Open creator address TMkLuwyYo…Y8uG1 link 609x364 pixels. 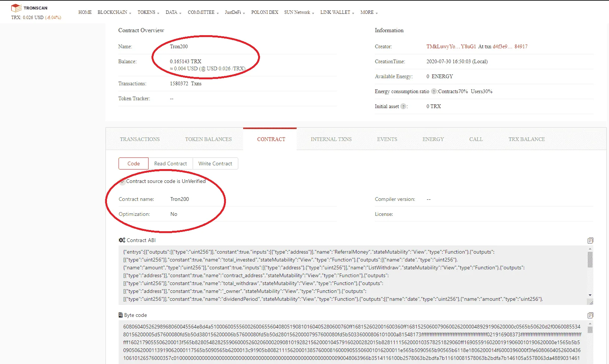tap(451, 46)
